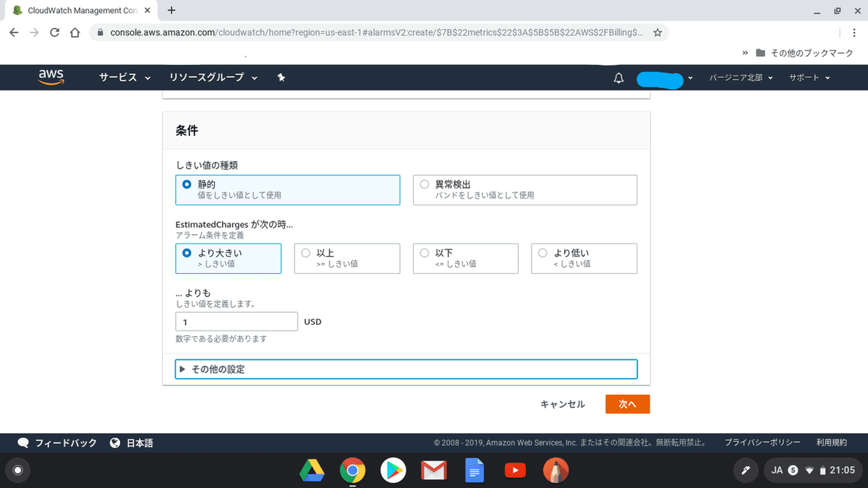The width and height of the screenshot is (868, 488).
Task: Click the AWS logo to go home
Action: pyautogui.click(x=50, y=77)
